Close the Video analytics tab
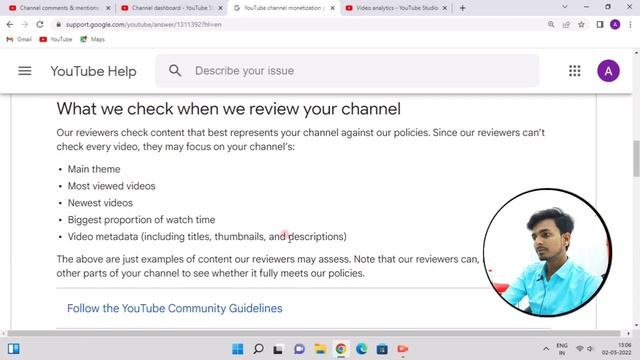Screen dimensions: 640x360 click(x=445, y=8)
